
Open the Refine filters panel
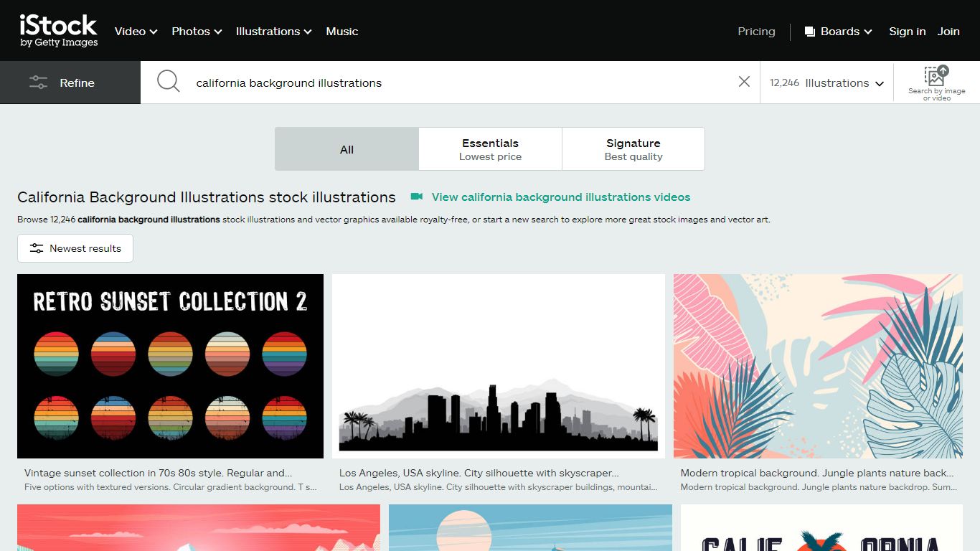pyautogui.click(x=70, y=83)
